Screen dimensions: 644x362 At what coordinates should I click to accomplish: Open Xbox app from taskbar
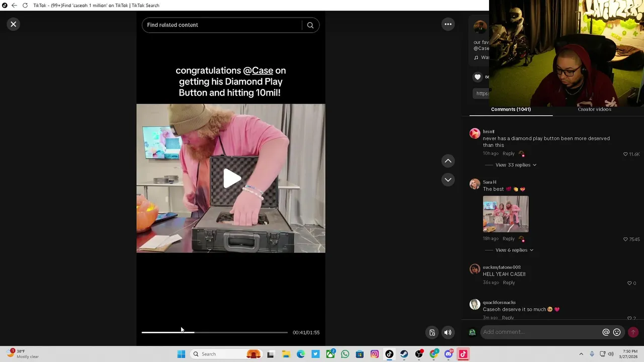[x=331, y=354]
